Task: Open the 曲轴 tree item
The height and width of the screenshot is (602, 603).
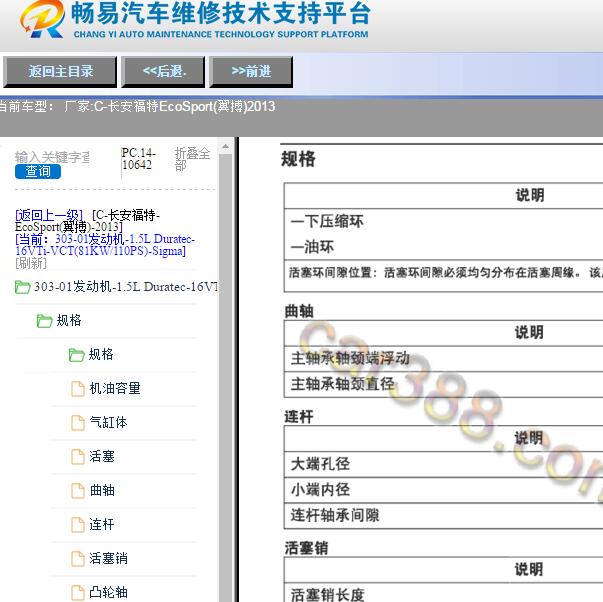Action: [x=102, y=490]
